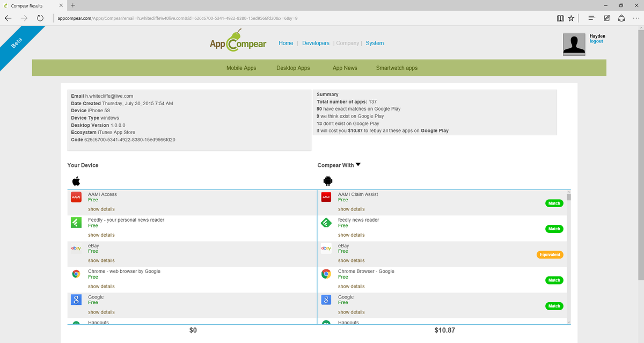Click the $10.87 total at list bottom
The image size is (644, 343).
pyautogui.click(x=444, y=331)
